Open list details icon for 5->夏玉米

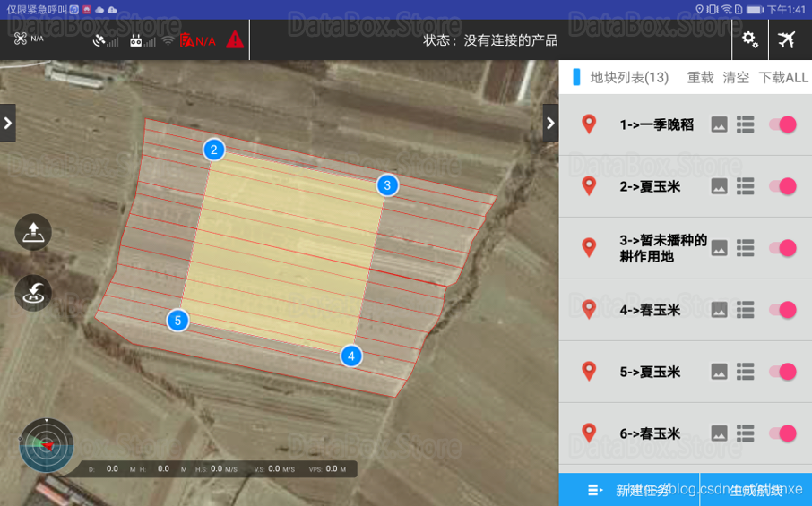tap(745, 371)
